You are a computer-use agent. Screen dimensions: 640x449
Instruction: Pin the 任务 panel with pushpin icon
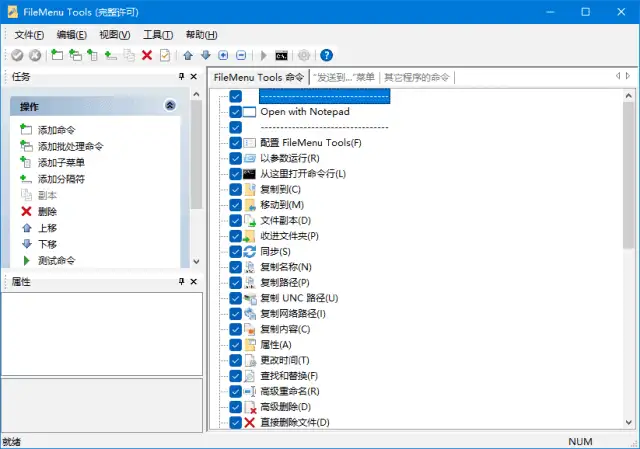click(181, 77)
